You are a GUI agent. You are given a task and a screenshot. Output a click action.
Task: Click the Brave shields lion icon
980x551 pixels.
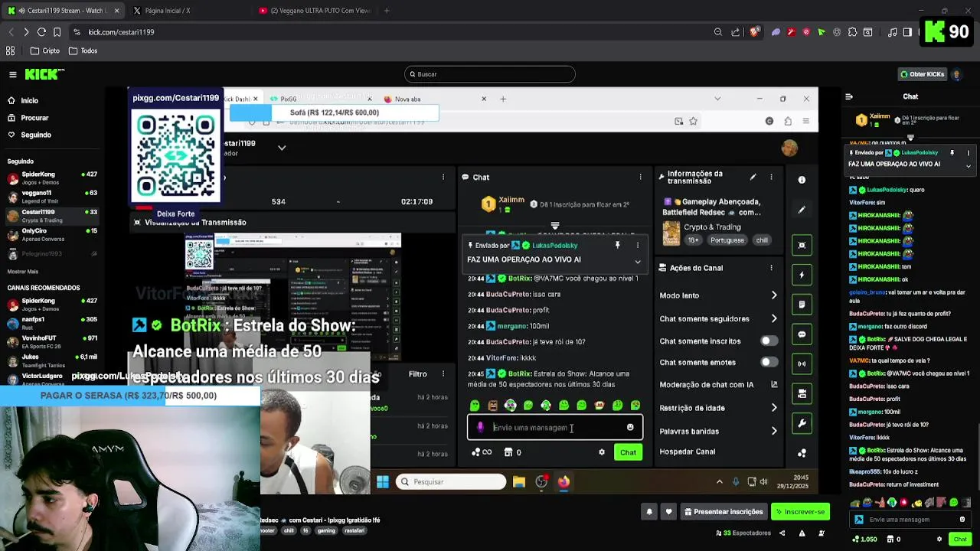(755, 32)
